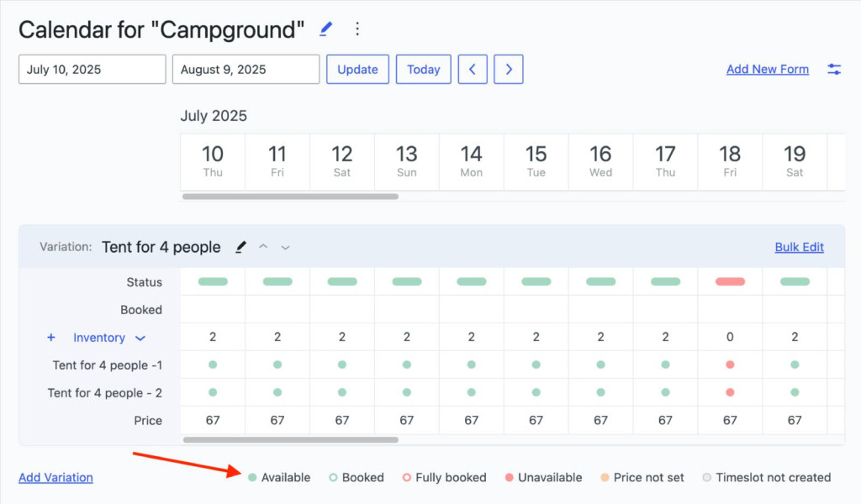Click Update to refresh the calendar

357,69
